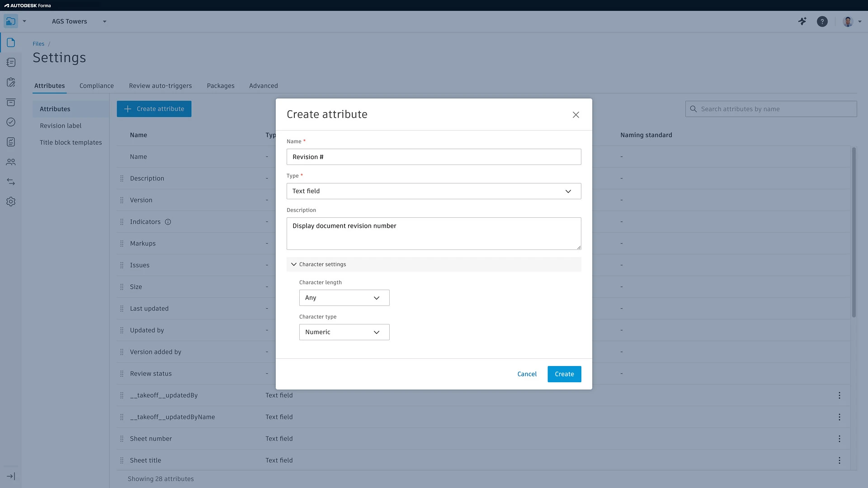Open the help question mark icon
Viewport: 868px width, 488px height.
(x=822, y=21)
